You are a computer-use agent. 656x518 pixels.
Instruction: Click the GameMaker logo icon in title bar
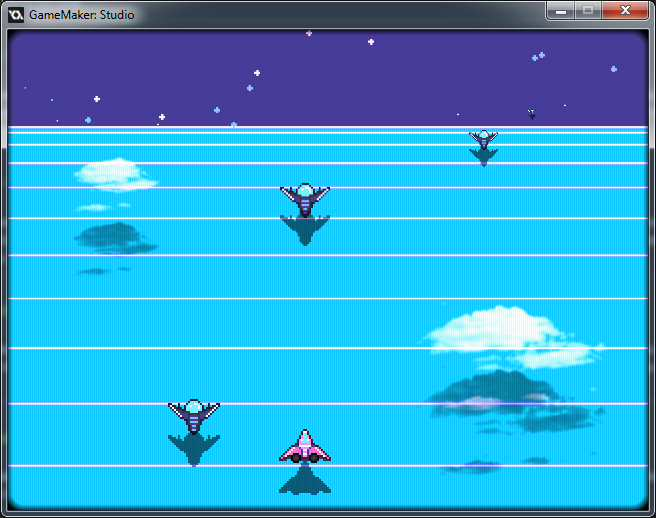(16, 15)
